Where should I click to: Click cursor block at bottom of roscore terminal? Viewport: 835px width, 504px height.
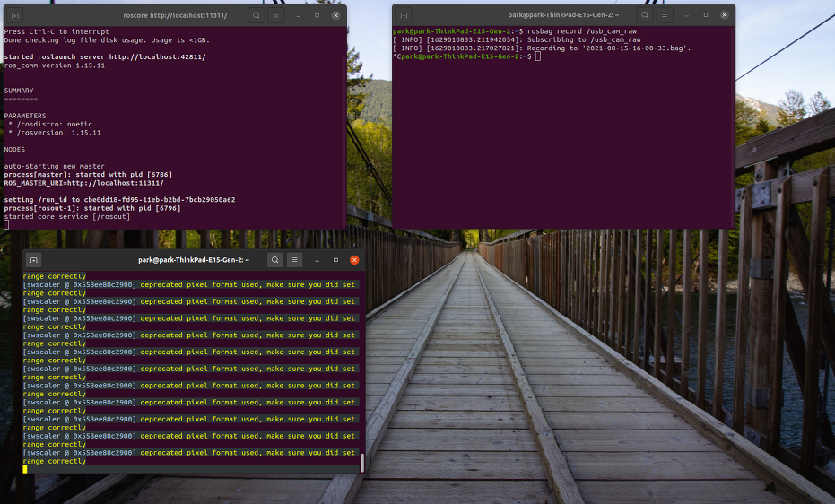pyautogui.click(x=6, y=224)
